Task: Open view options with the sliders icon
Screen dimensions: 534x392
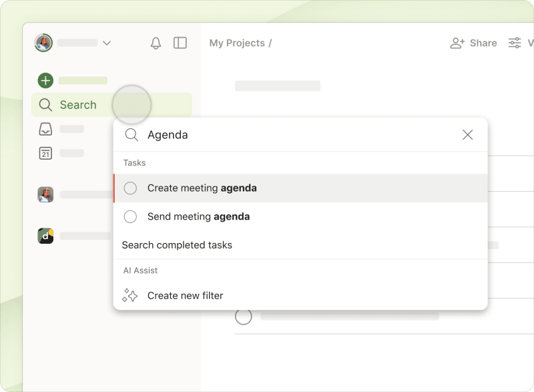Action: pos(515,43)
